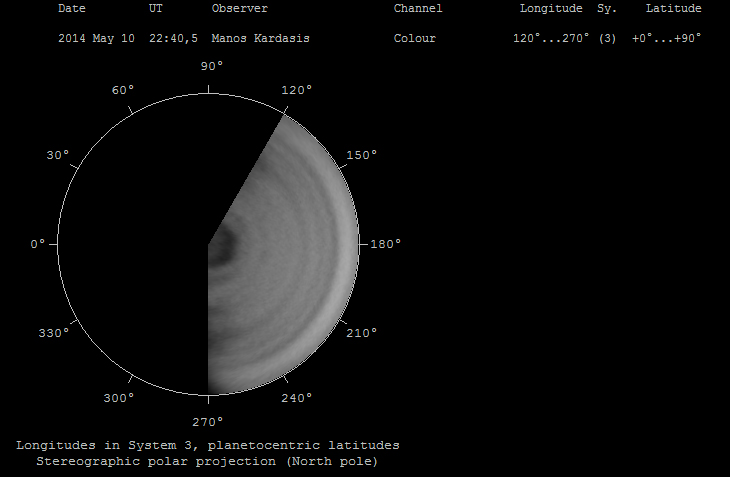Click the 120° longitude label

coord(296,90)
